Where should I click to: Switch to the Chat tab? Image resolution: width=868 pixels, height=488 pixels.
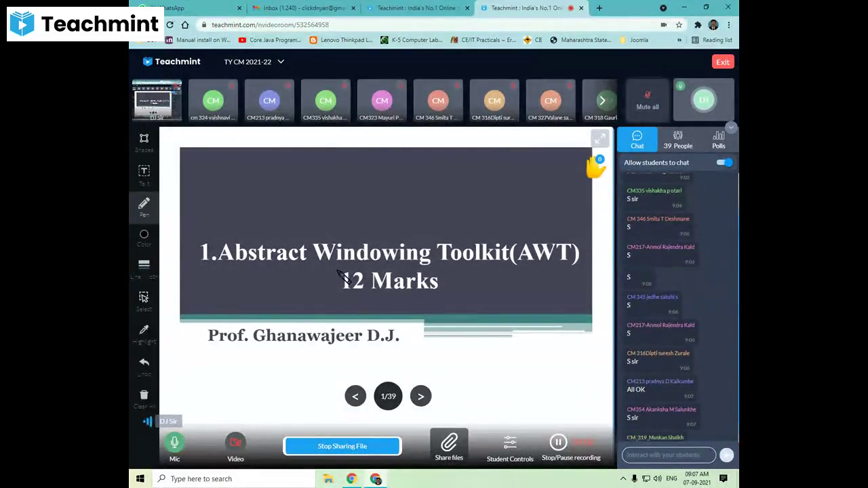637,140
